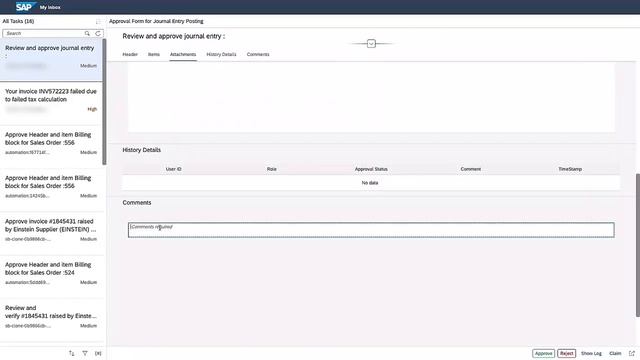The height and width of the screenshot is (360, 640).
Task: Click the Reject button
Action: pos(567,353)
